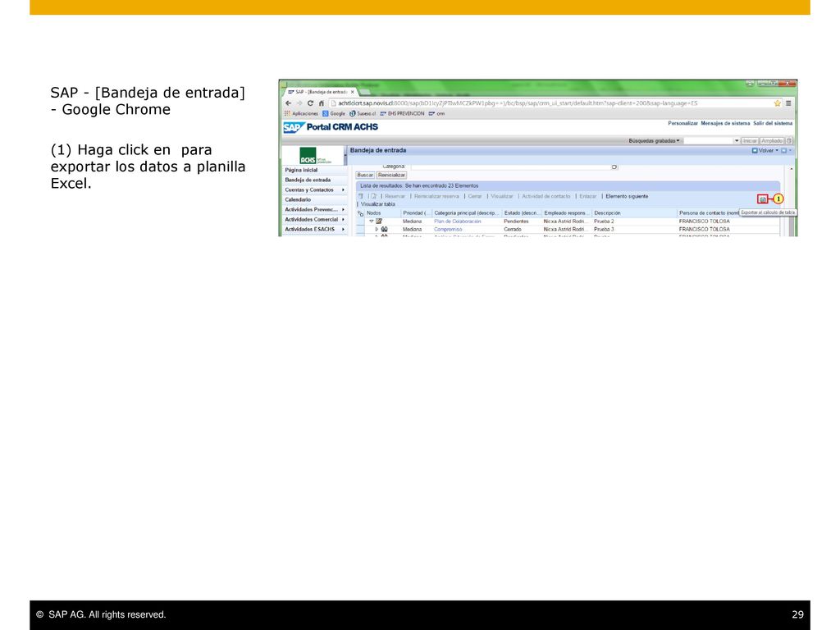Click the forward history icon beside Volver
The image size is (840, 630).
pos(783,151)
